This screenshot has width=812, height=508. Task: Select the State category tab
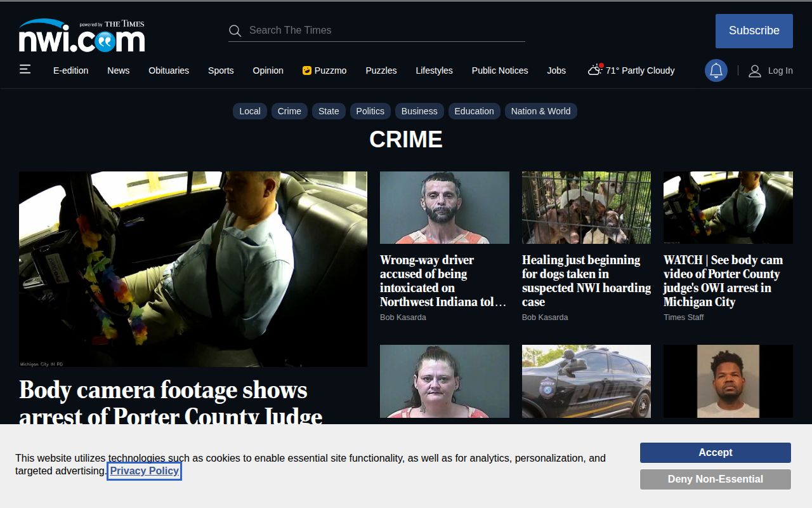coord(329,111)
